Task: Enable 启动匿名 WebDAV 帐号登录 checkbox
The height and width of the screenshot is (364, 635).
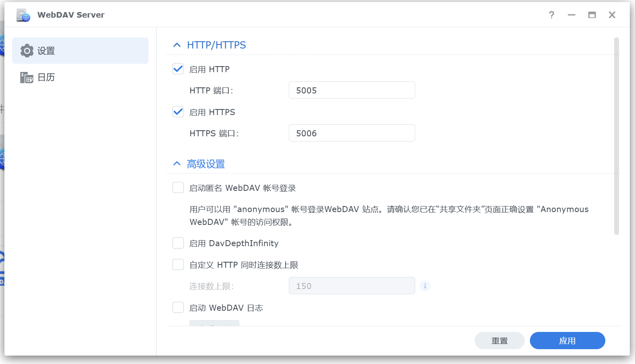Action: [x=178, y=188]
